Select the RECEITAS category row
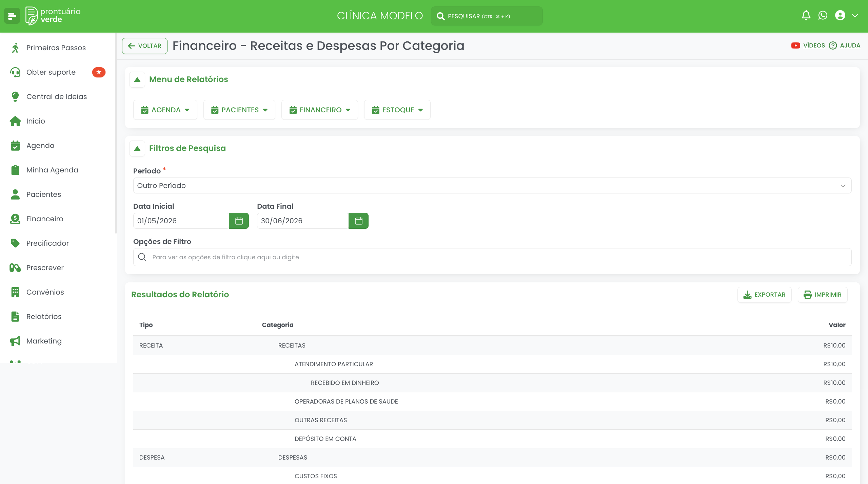The image size is (868, 484). tap(492, 346)
